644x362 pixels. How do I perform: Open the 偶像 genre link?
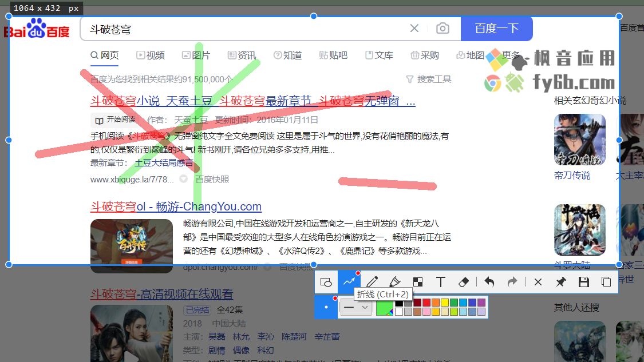pos(241,351)
